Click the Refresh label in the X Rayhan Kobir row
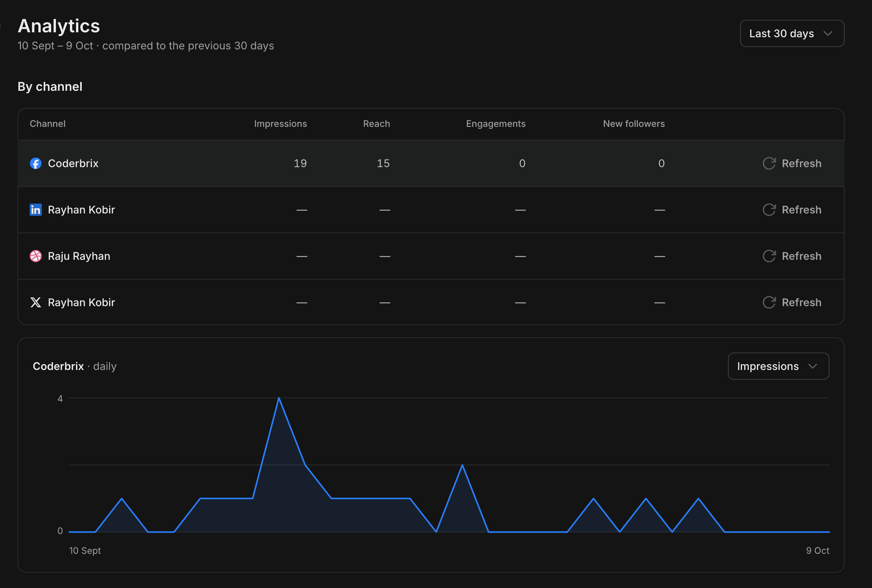This screenshot has height=588, width=872. [x=801, y=302]
